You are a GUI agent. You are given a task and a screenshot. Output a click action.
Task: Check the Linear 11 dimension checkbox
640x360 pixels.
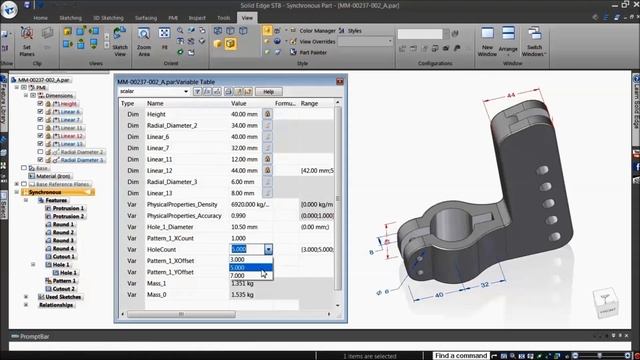coord(40,128)
